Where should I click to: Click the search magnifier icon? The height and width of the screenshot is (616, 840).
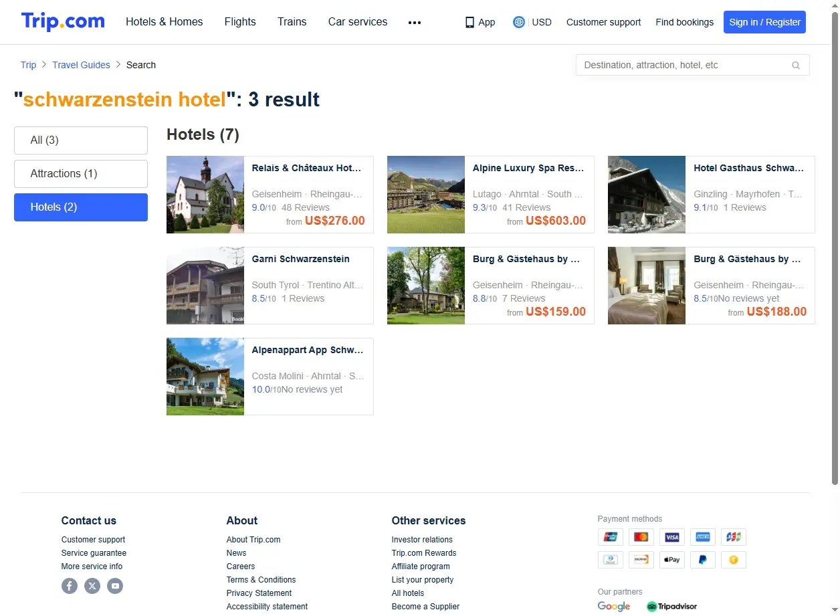796,65
